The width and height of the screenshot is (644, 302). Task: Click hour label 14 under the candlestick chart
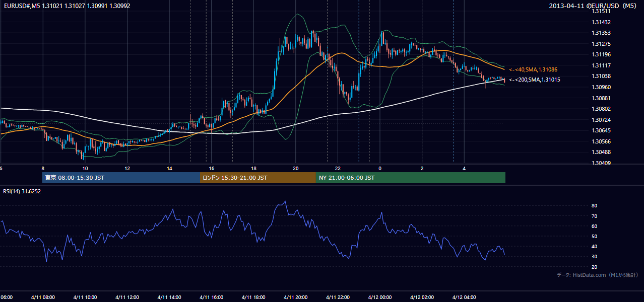169,168
